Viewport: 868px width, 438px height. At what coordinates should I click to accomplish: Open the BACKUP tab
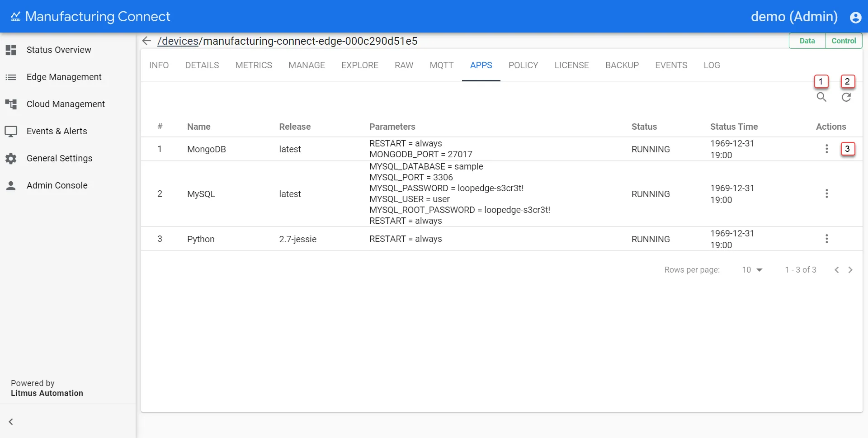[x=622, y=66]
